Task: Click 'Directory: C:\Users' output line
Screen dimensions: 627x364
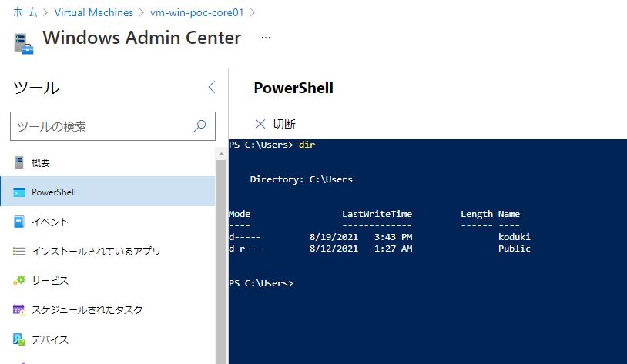Action: click(301, 179)
